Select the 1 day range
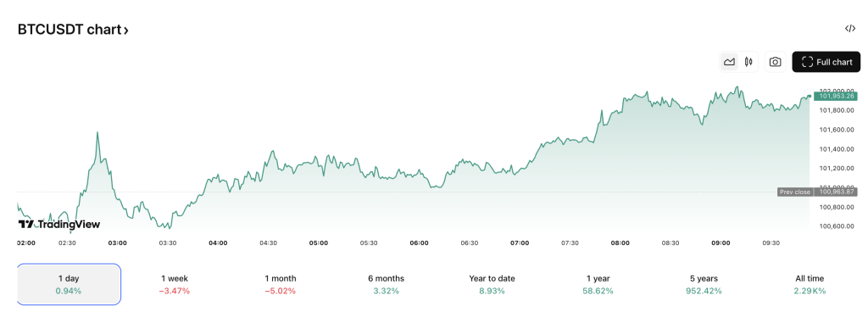 [69, 284]
